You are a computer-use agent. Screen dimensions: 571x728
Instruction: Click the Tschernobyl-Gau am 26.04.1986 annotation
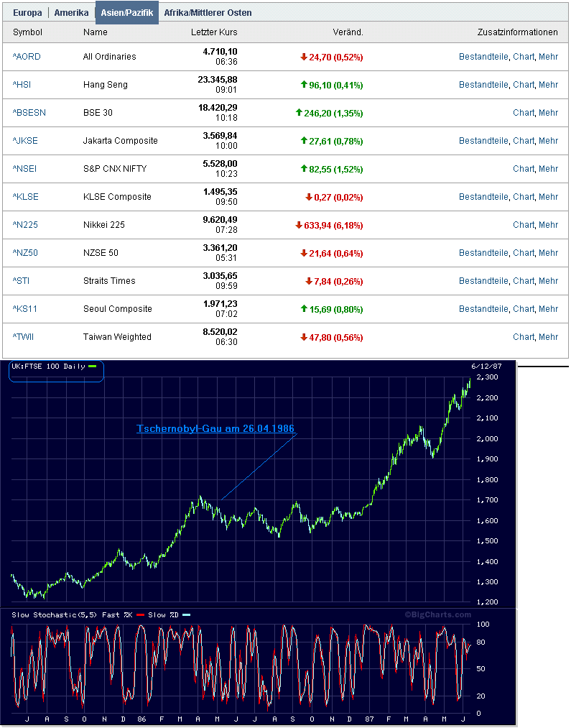pyautogui.click(x=215, y=428)
